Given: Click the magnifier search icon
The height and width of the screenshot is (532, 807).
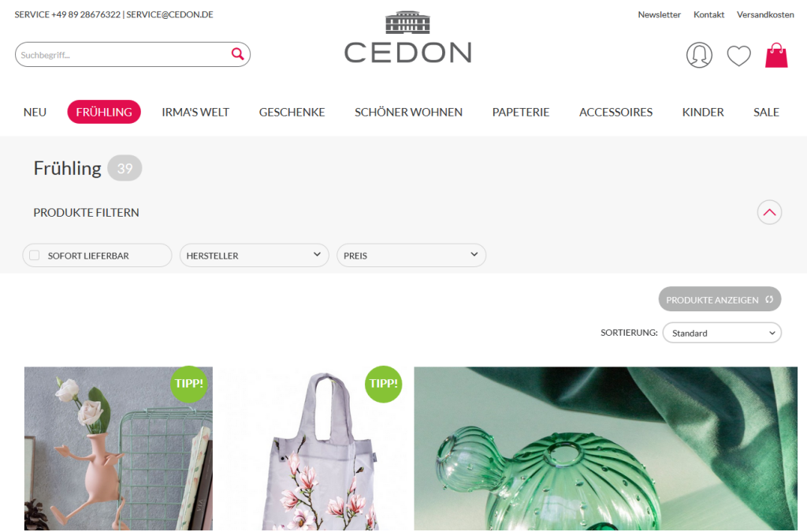Looking at the screenshot, I should click(x=237, y=54).
